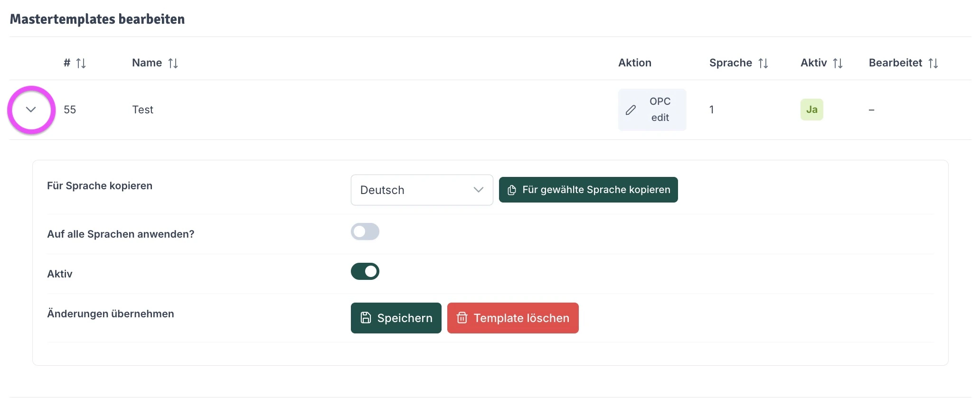
Task: Sort the table by the Name column
Action: click(173, 63)
